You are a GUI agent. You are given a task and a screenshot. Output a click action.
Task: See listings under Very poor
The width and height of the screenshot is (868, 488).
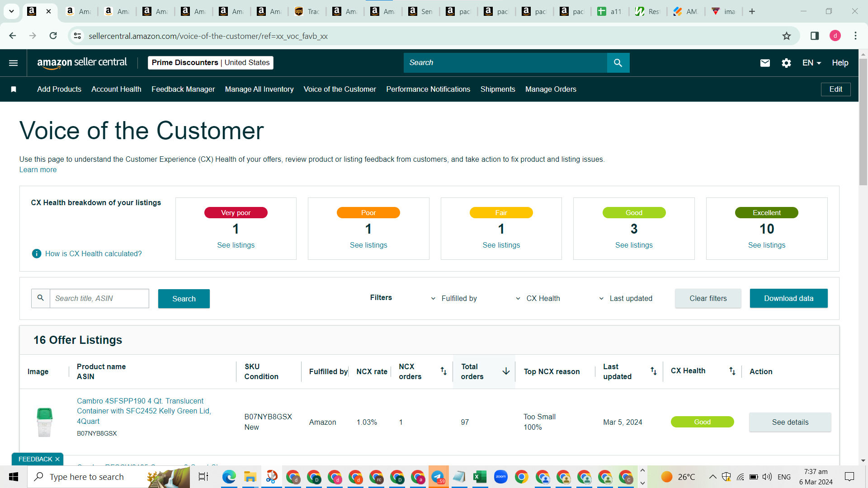point(236,245)
